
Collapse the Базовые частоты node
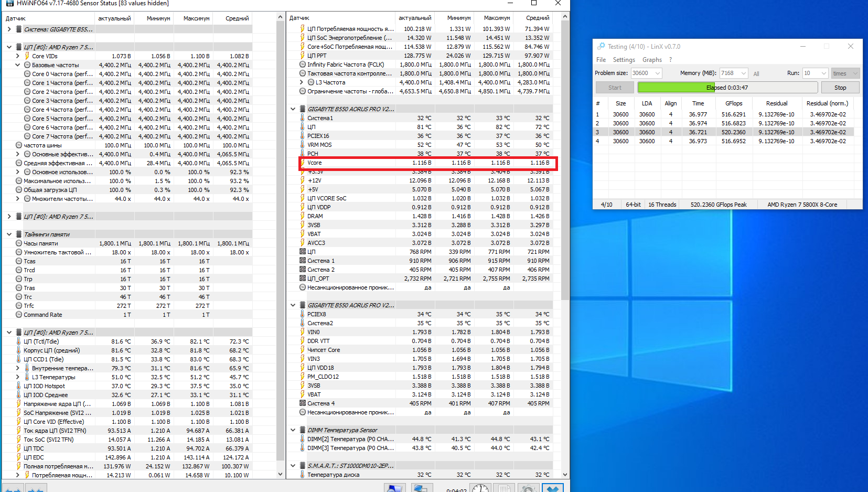point(17,65)
